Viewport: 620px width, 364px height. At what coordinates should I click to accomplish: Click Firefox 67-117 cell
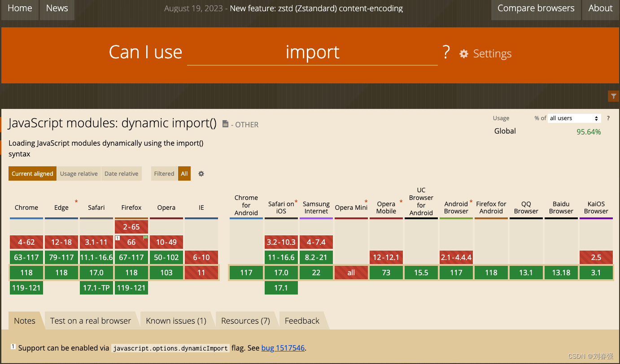tap(131, 257)
